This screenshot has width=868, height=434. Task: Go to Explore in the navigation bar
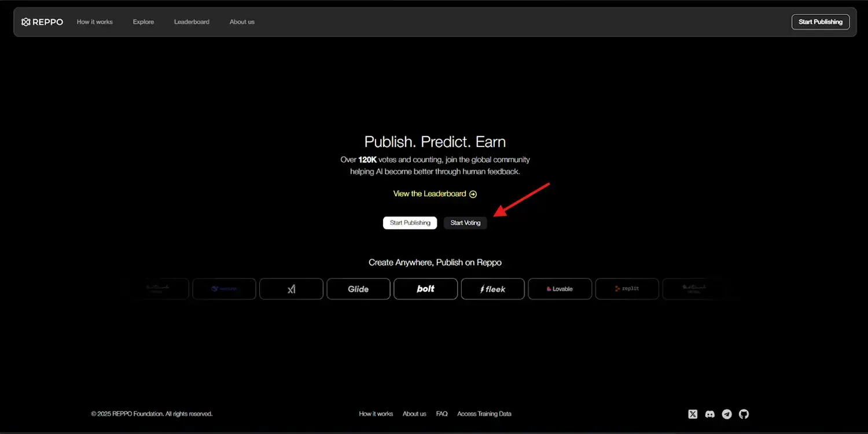(144, 22)
